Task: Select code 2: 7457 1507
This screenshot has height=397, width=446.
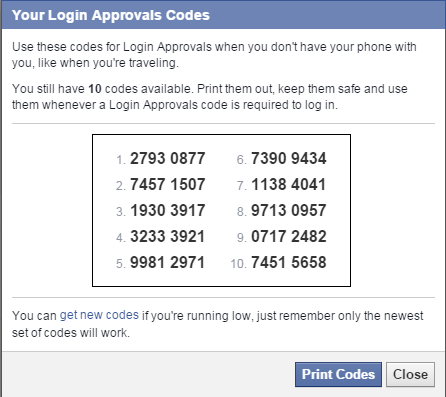Action: [x=167, y=184]
